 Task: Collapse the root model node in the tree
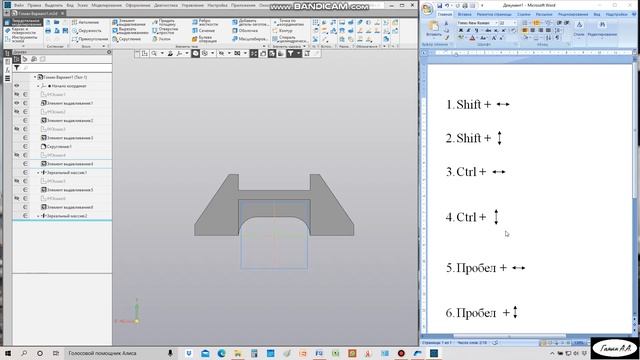(35, 77)
